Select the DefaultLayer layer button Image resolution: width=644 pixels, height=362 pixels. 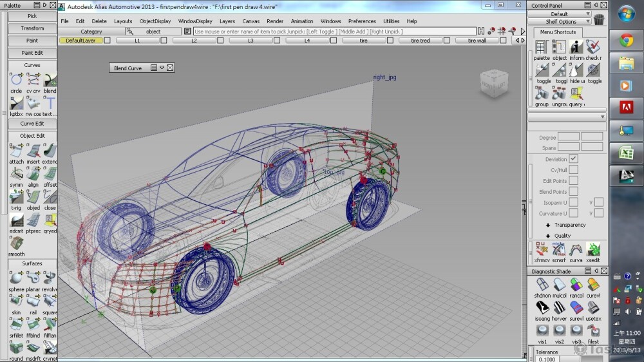pyautogui.click(x=80, y=41)
